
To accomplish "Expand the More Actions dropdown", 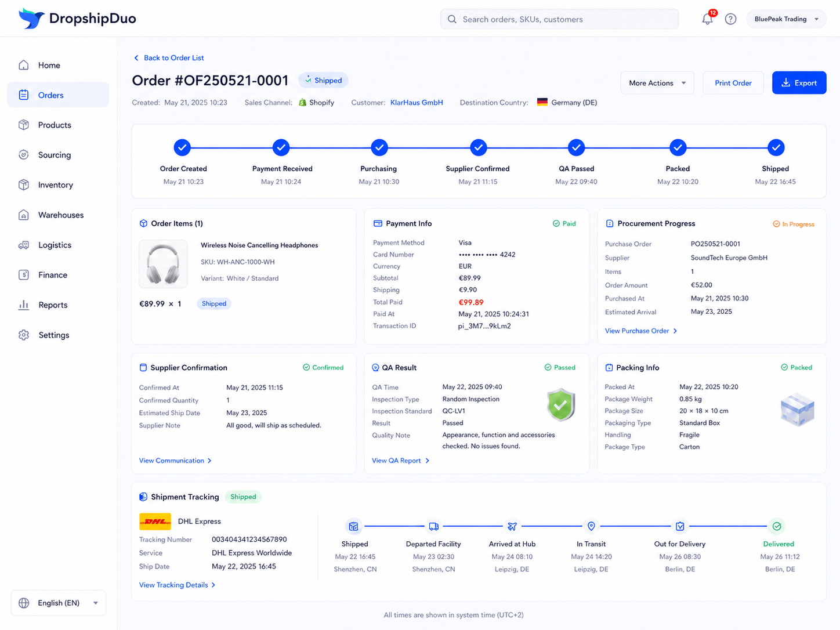I will click(657, 83).
